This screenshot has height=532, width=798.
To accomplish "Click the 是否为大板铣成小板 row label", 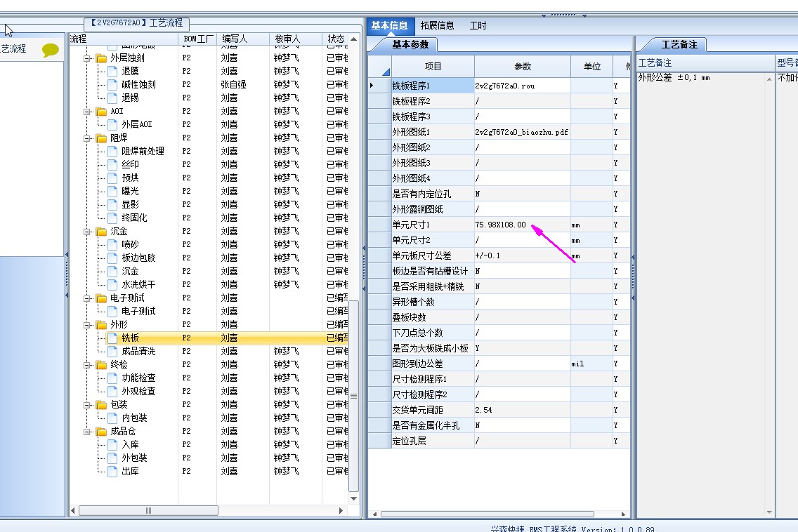I will [430, 348].
